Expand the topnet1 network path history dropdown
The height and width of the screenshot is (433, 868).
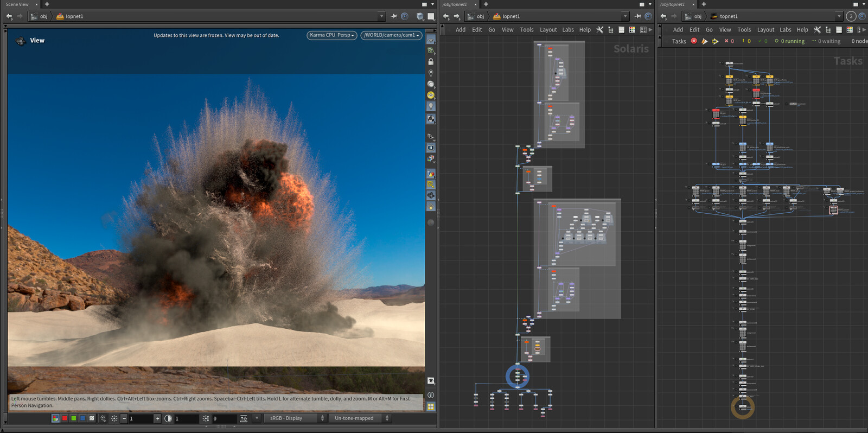[x=839, y=16]
